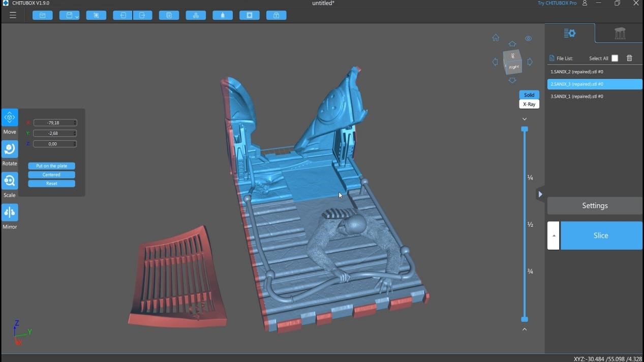Check the Select All checkbox

615,58
